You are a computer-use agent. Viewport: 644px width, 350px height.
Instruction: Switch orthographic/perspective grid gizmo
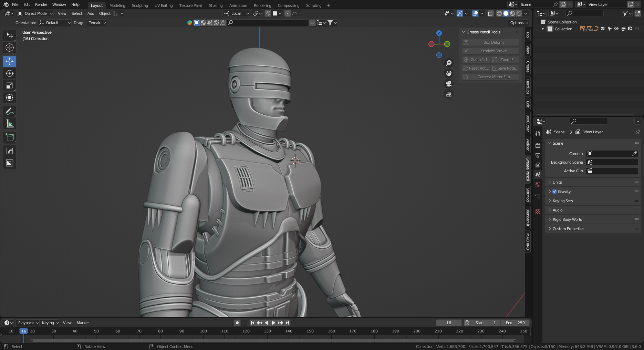[449, 94]
